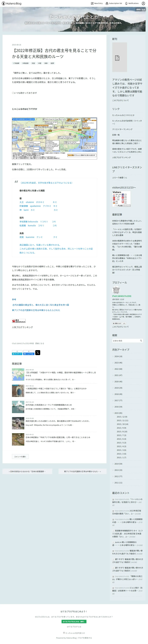The width and height of the screenshot is (148, 644).
Task: Share the post on X
Action: [38, 353]
